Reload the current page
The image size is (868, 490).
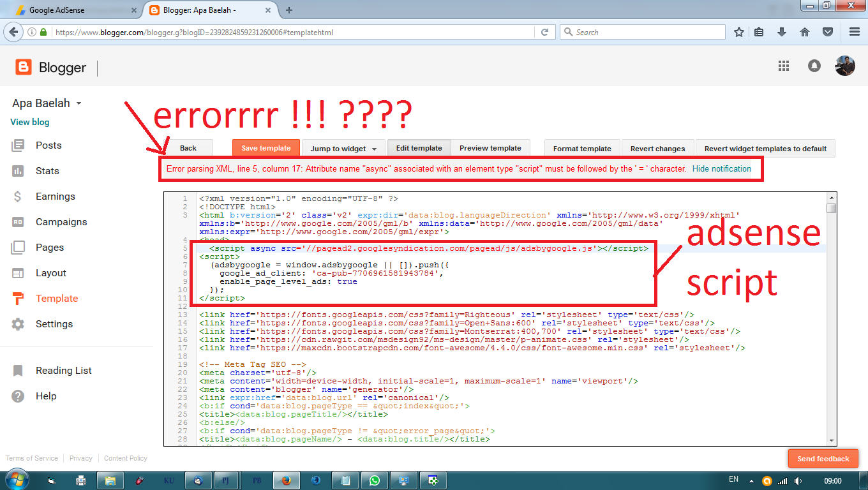point(544,32)
